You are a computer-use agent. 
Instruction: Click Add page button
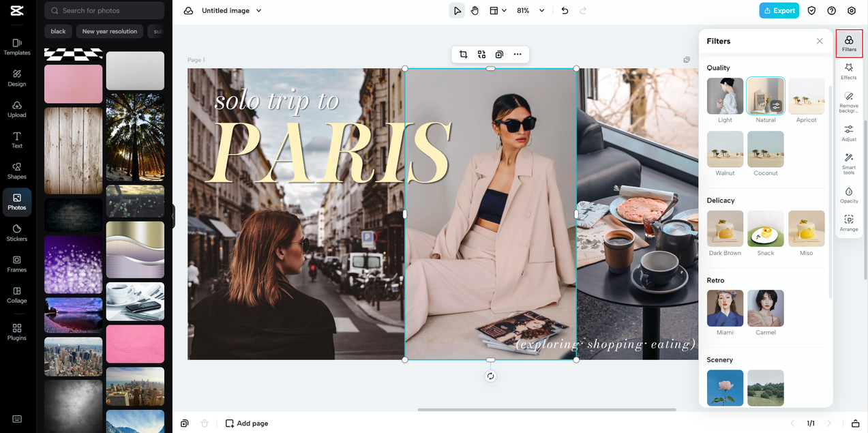tap(247, 423)
